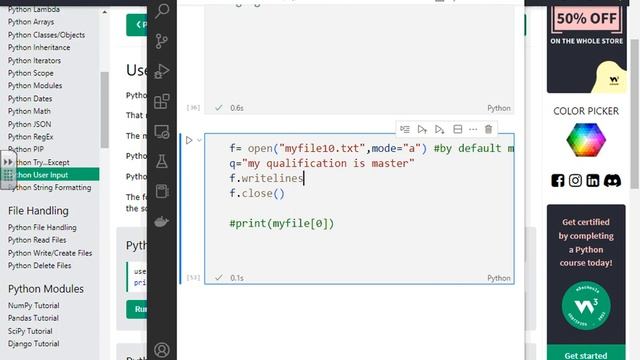Click Execute Cell and Below icon
Screen dimensions: 640x360
(x=440, y=129)
